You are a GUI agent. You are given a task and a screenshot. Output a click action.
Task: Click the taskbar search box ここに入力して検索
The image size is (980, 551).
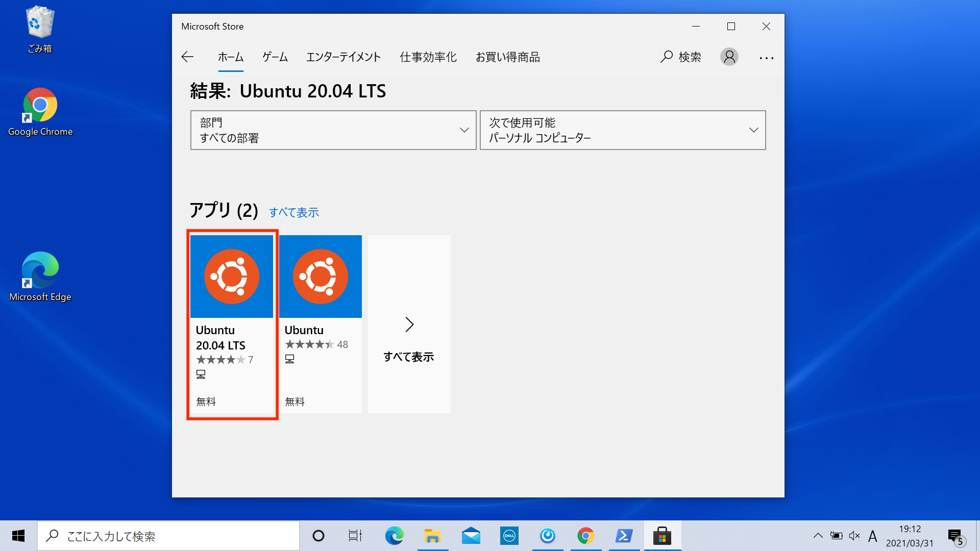[x=168, y=536]
